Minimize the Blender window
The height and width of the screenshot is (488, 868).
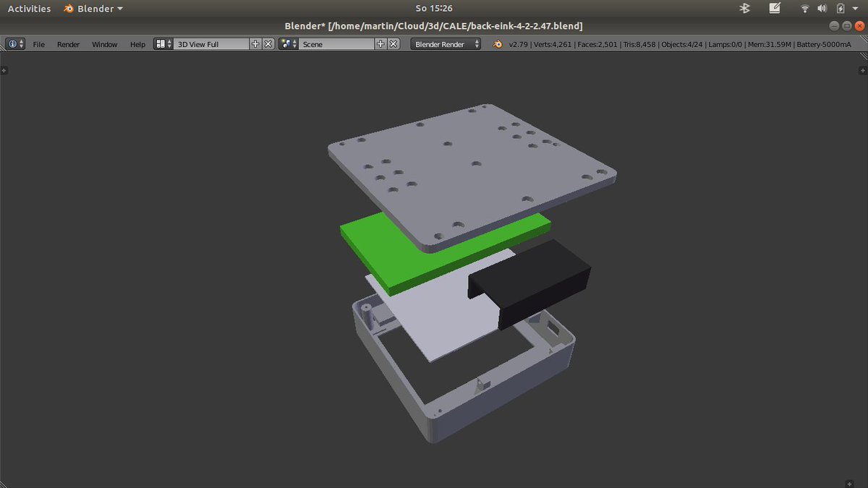click(x=835, y=26)
